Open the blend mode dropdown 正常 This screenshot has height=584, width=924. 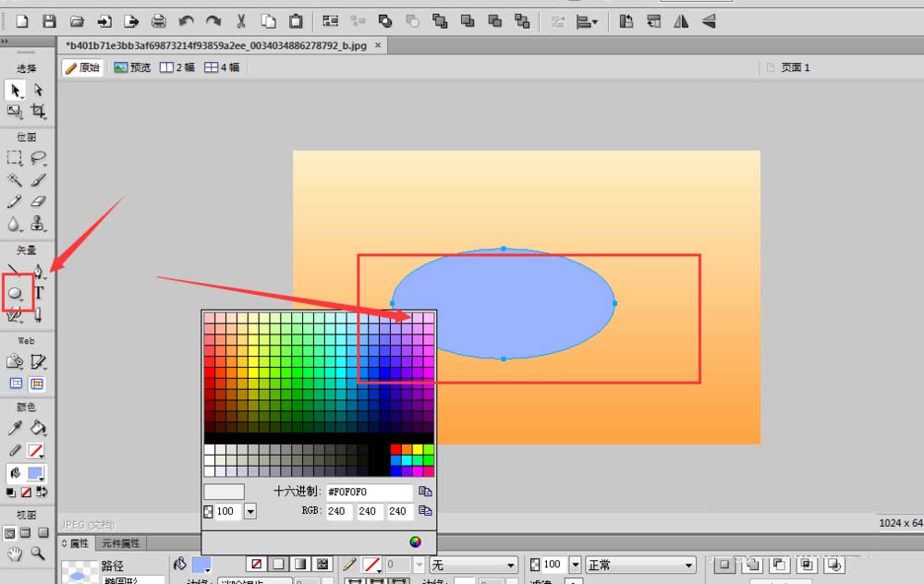[640, 566]
